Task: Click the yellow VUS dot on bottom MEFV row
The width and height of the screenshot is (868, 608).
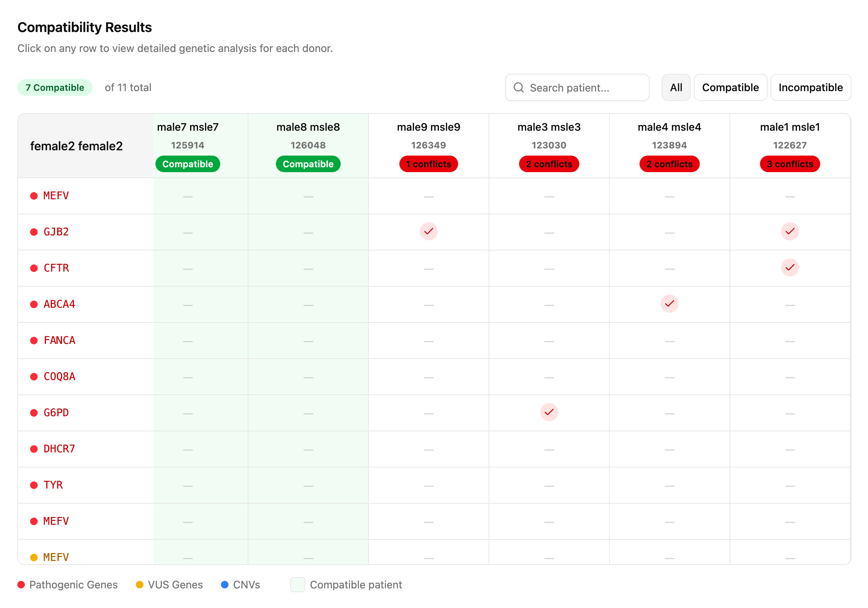Action: tap(33, 556)
